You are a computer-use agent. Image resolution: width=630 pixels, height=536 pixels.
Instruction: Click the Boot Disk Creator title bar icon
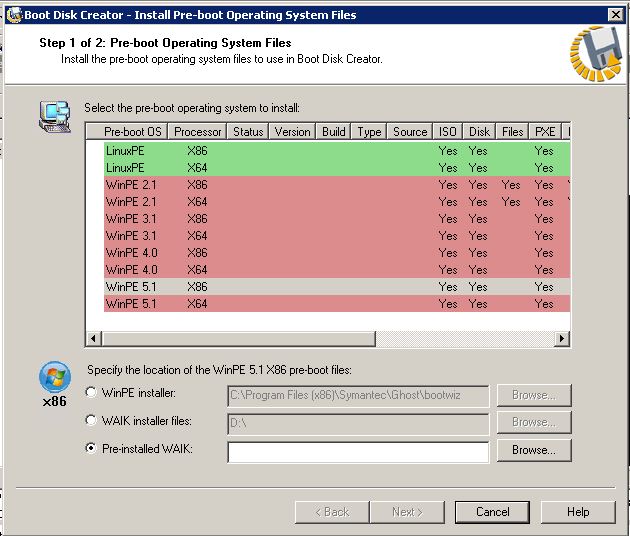(14, 15)
